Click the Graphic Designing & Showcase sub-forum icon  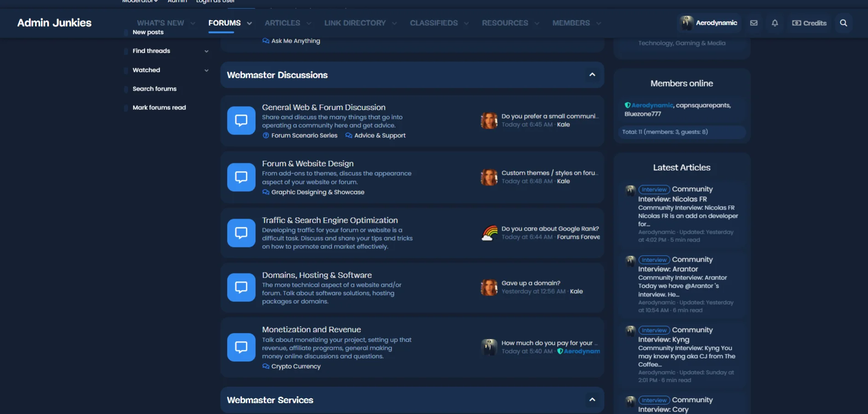pyautogui.click(x=266, y=192)
